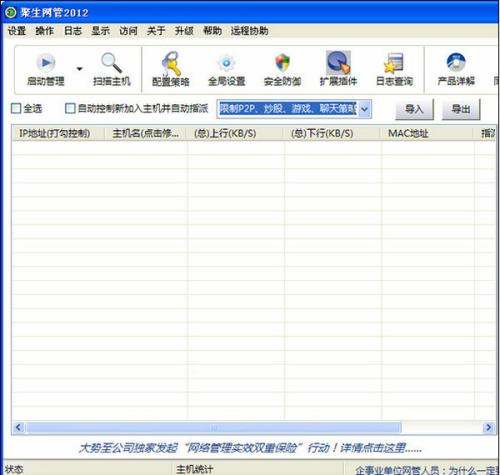Click the 安全防御 shield icon

pyautogui.click(x=282, y=63)
